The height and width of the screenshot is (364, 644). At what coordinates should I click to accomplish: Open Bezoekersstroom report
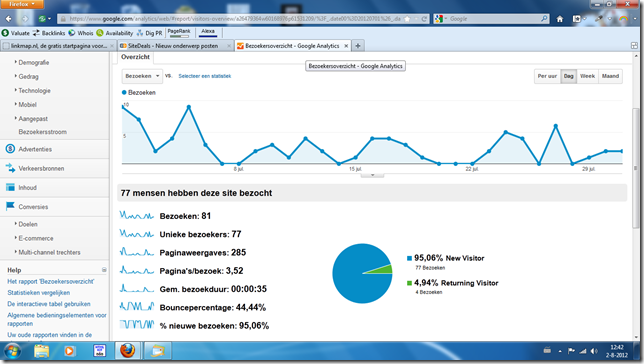[42, 132]
